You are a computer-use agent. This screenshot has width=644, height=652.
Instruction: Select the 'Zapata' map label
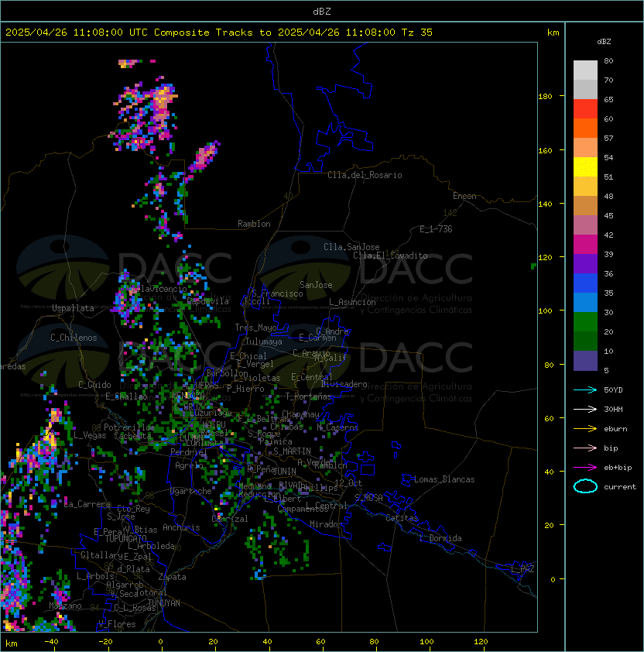172,577
